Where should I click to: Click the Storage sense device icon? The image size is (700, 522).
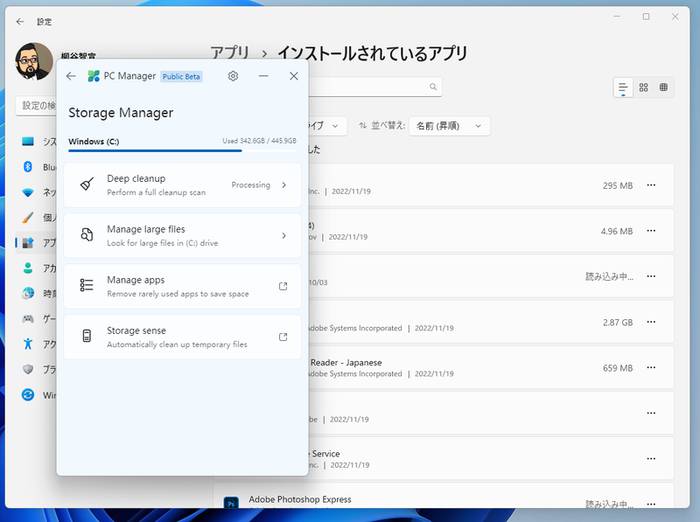87,336
